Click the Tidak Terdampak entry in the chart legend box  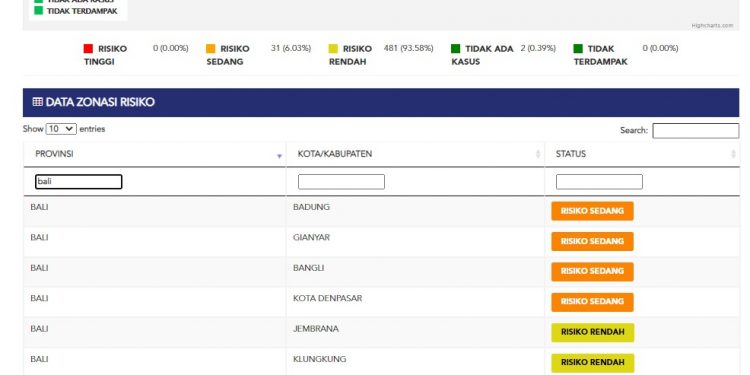click(x=76, y=11)
